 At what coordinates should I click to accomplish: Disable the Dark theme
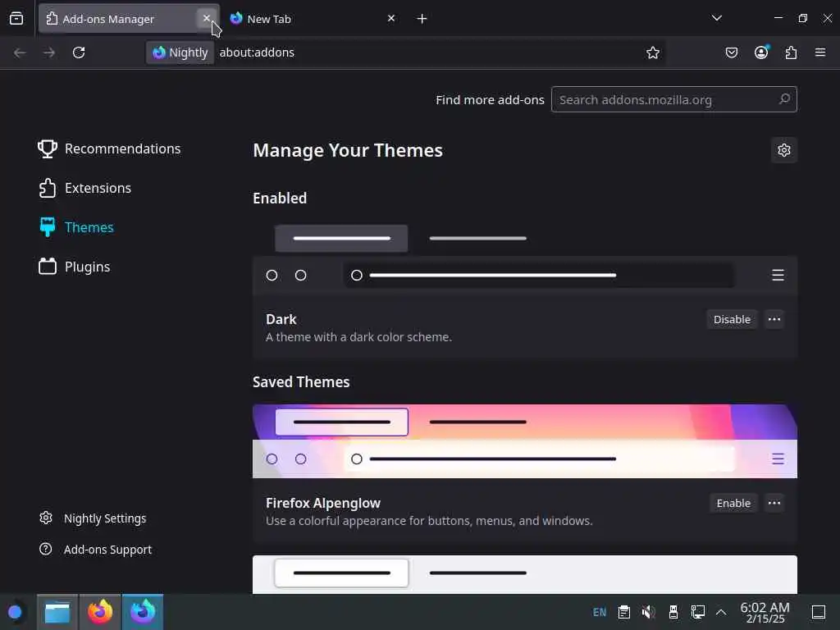pyautogui.click(x=732, y=319)
